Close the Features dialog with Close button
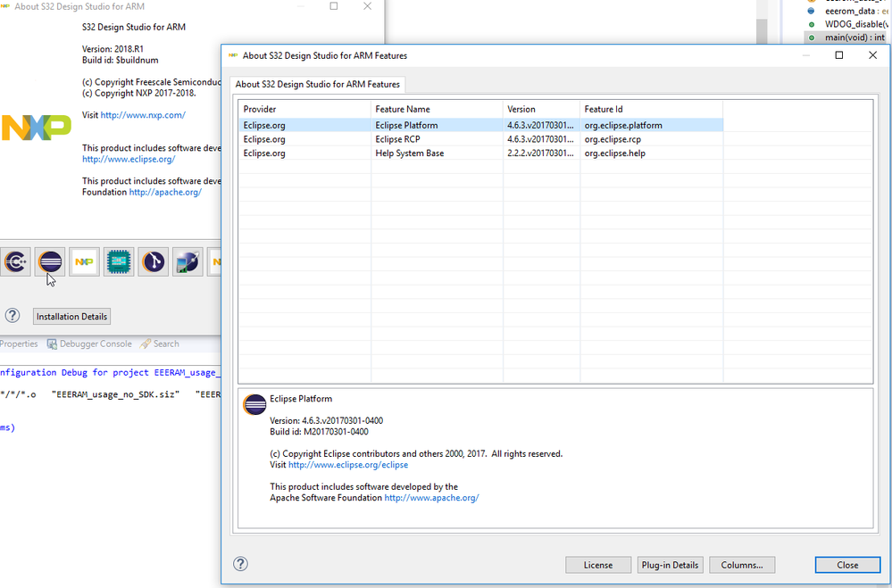Viewport: 892px width, 588px height. (847, 565)
